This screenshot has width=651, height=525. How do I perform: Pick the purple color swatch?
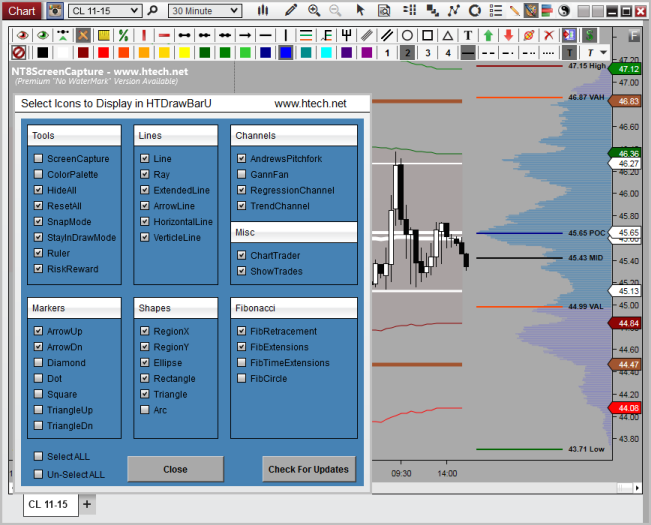367,53
